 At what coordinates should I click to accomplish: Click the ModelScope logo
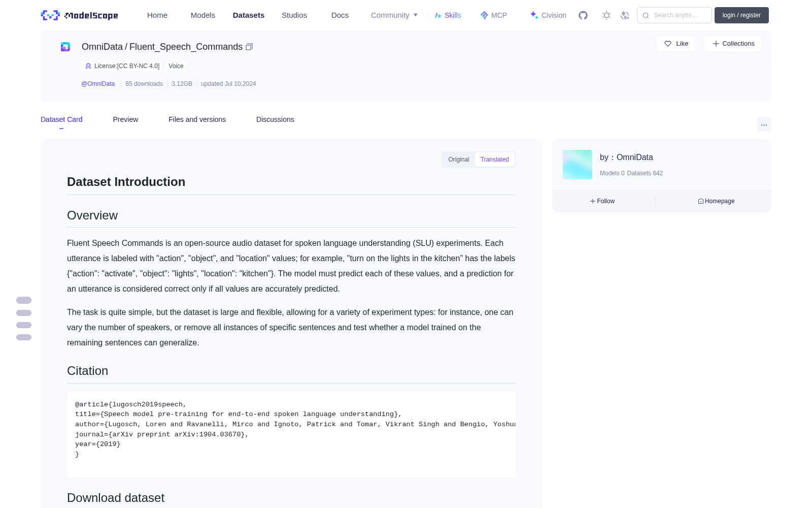click(x=79, y=15)
